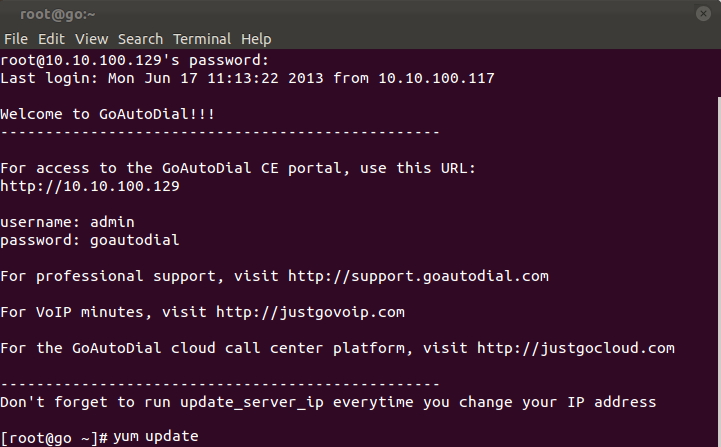This screenshot has width=721, height=447.
Task: Click the update_server_ip reminder text
Action: coord(328,402)
